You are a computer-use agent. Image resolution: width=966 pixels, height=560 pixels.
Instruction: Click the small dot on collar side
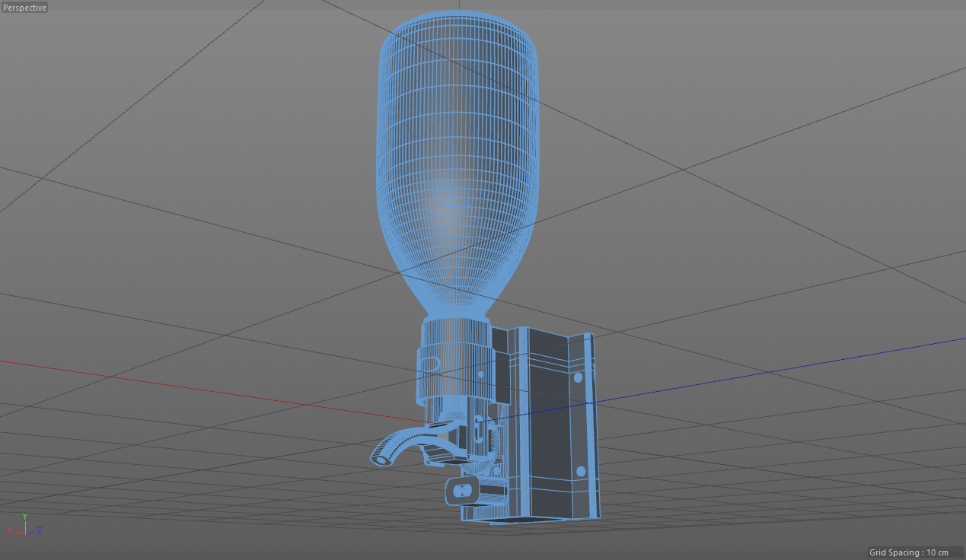tap(480, 374)
